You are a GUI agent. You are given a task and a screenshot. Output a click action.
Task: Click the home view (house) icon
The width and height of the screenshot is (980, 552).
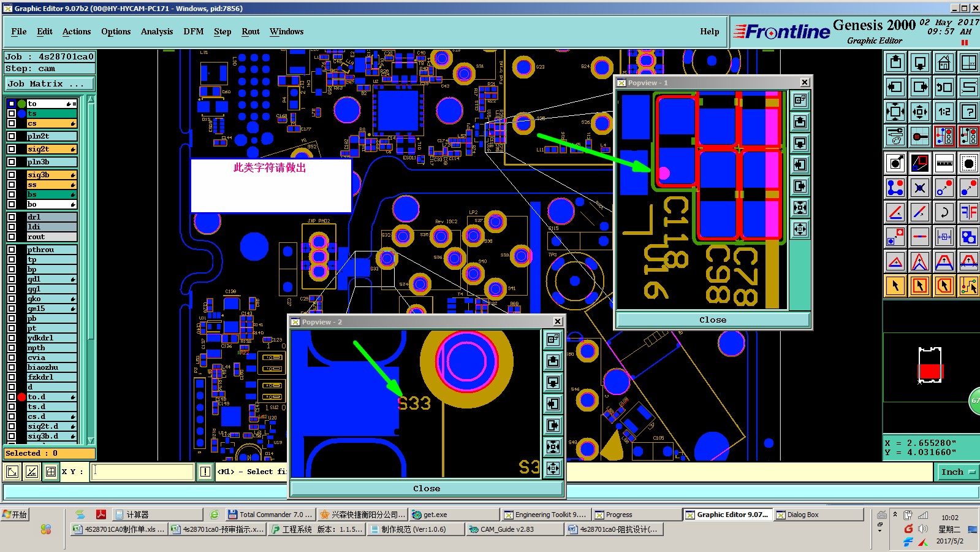pyautogui.click(x=944, y=63)
